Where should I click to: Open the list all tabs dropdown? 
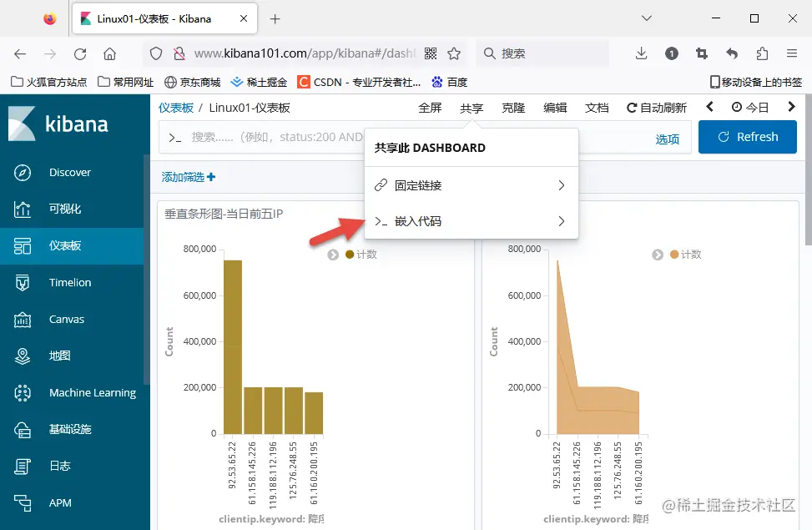point(646,18)
